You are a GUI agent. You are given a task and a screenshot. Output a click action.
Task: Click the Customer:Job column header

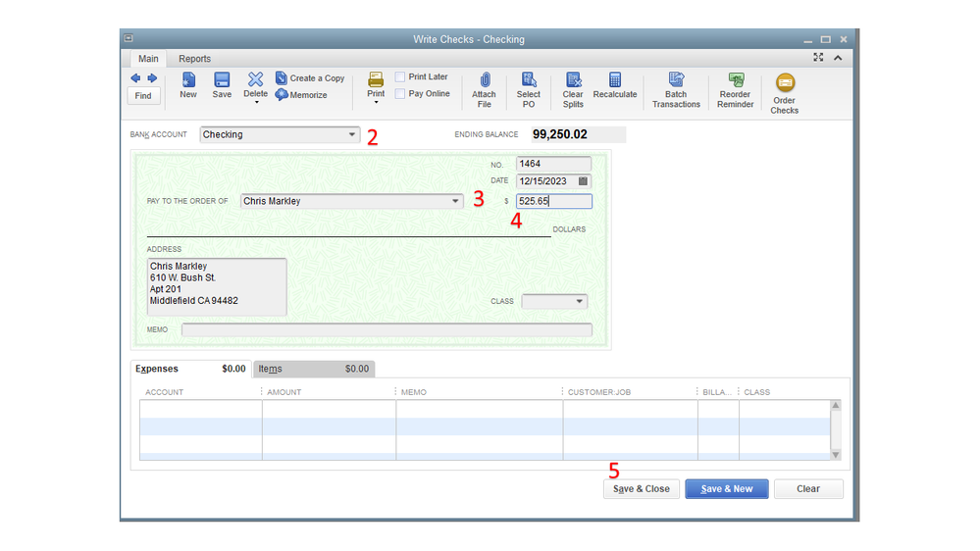click(x=598, y=392)
